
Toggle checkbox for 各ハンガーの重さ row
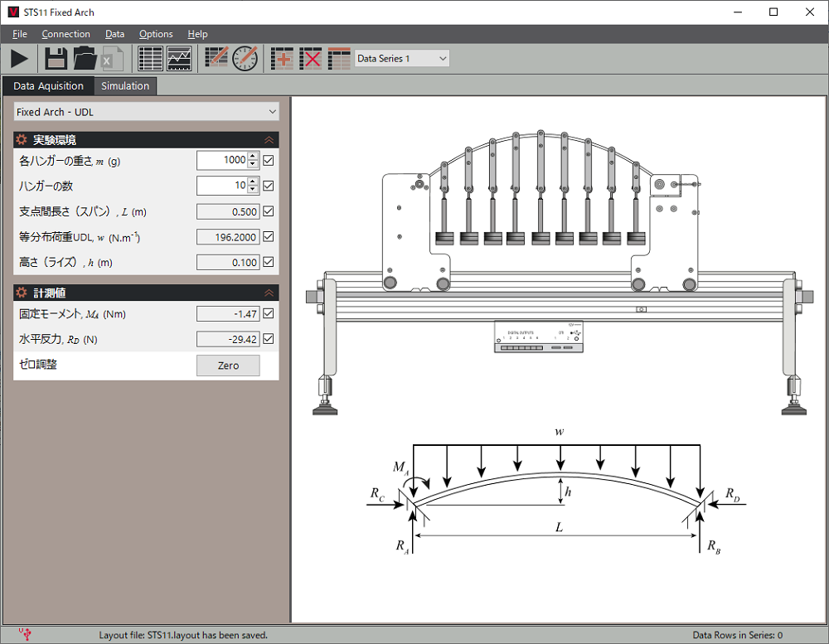click(269, 160)
